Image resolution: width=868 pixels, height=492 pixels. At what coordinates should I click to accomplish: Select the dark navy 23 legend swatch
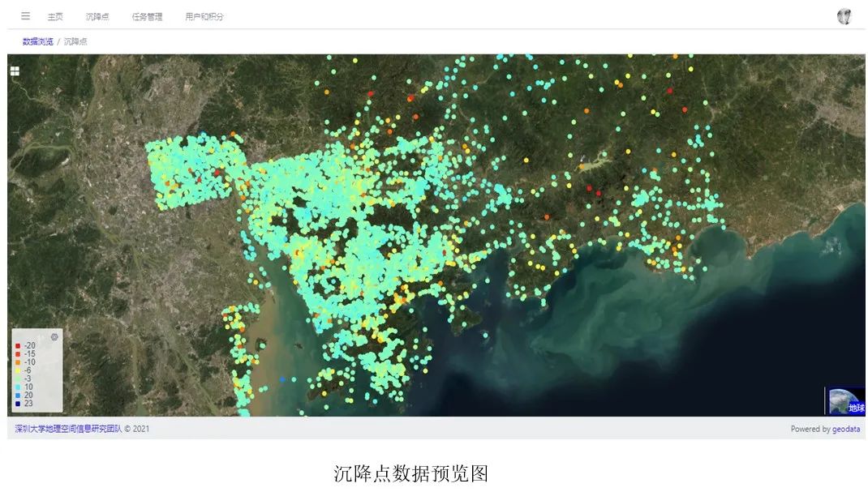point(18,403)
